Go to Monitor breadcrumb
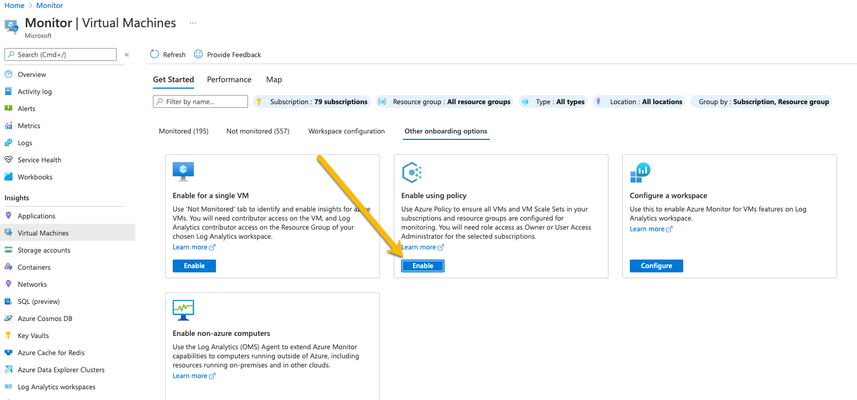Image resolution: width=857 pixels, height=400 pixels. (x=49, y=5)
